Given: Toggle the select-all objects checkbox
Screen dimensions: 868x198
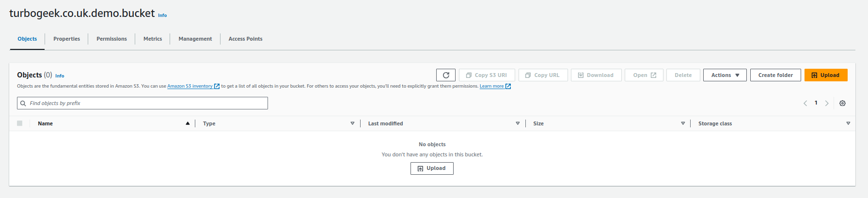Looking at the screenshot, I should click(19, 123).
